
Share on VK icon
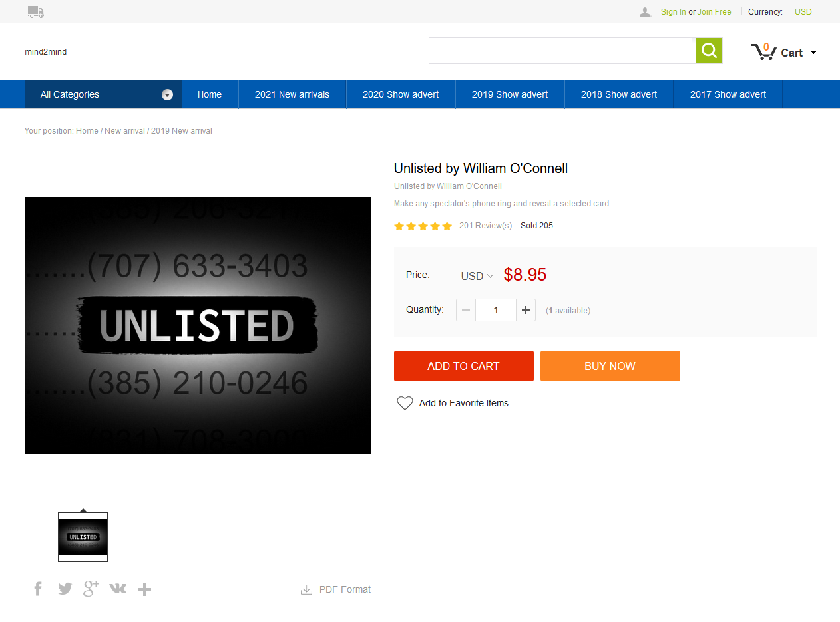coord(118,589)
